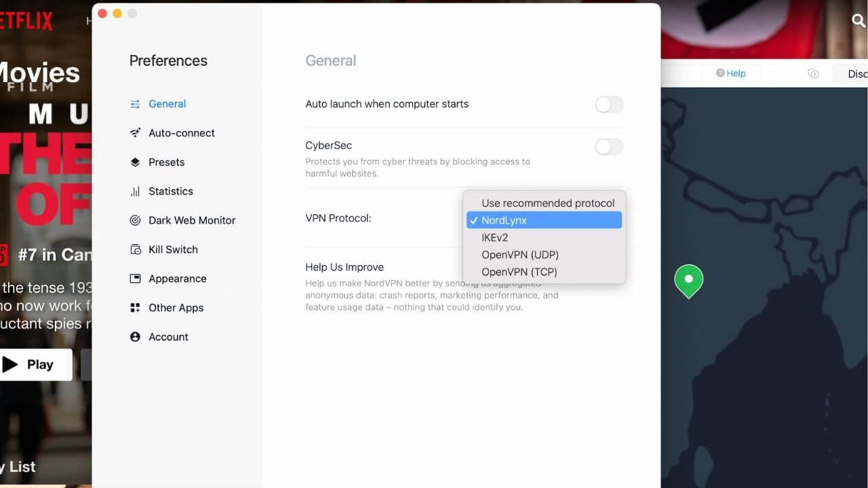Open the Other Apps section icon
868x488 pixels.
[134, 308]
